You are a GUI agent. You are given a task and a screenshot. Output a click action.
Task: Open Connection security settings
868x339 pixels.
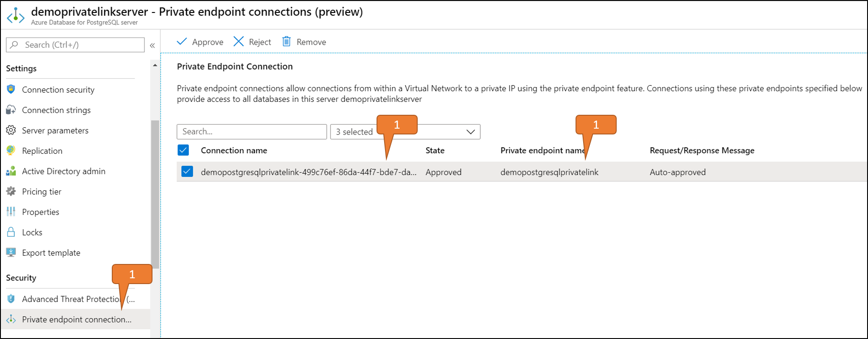(58, 90)
